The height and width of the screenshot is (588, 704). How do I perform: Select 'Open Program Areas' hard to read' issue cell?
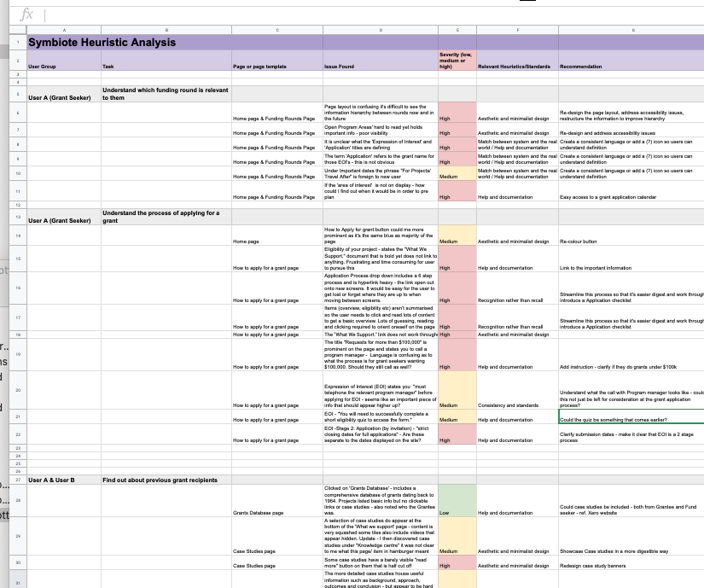click(381, 131)
